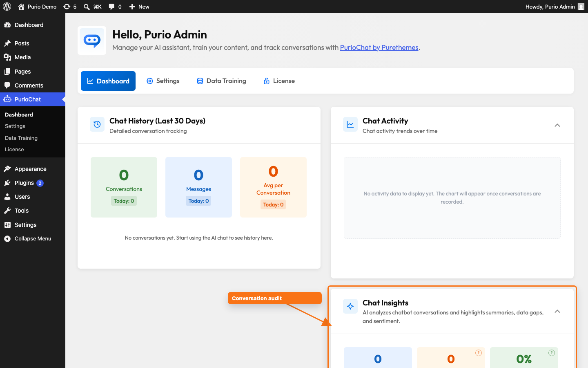Screen dimensions: 588x368
Task: Open Settings in the PurioChat submenu
Action: point(15,126)
